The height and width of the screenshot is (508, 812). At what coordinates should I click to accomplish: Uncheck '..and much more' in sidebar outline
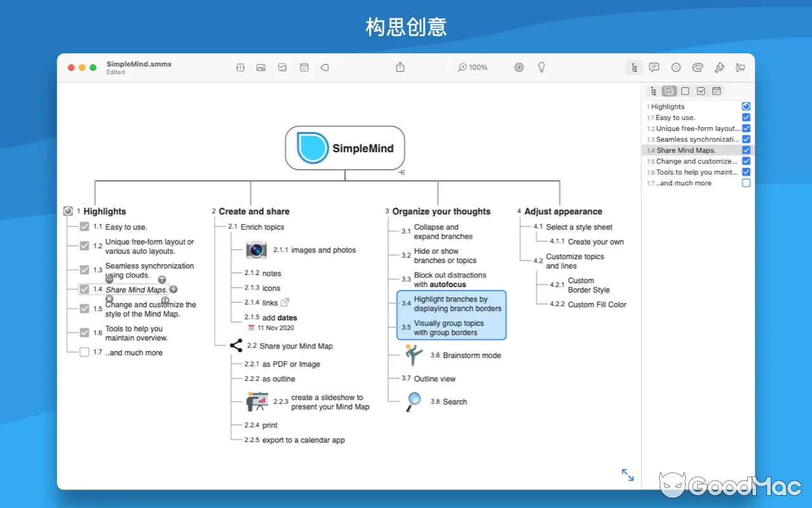click(x=746, y=183)
